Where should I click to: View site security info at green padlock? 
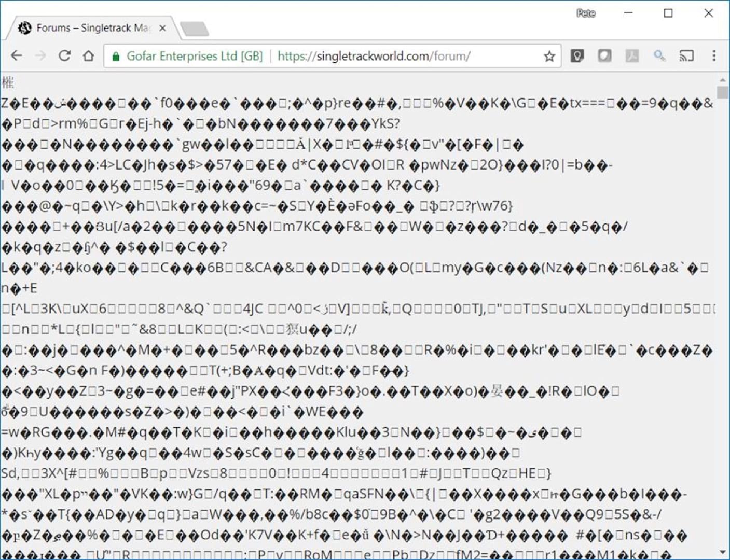point(116,56)
